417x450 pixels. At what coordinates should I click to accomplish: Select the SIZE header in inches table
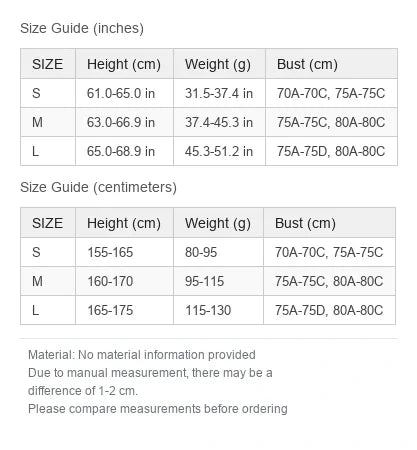pos(48,64)
